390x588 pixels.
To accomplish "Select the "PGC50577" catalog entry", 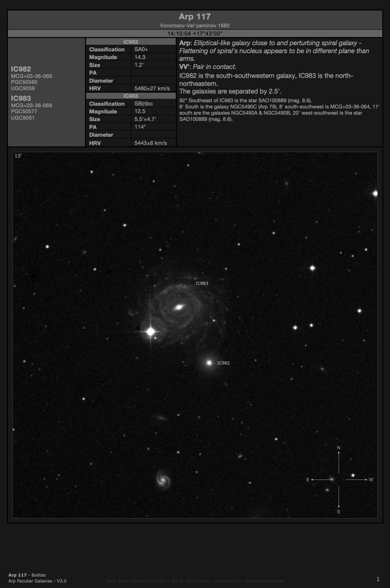I will click(x=24, y=111).
